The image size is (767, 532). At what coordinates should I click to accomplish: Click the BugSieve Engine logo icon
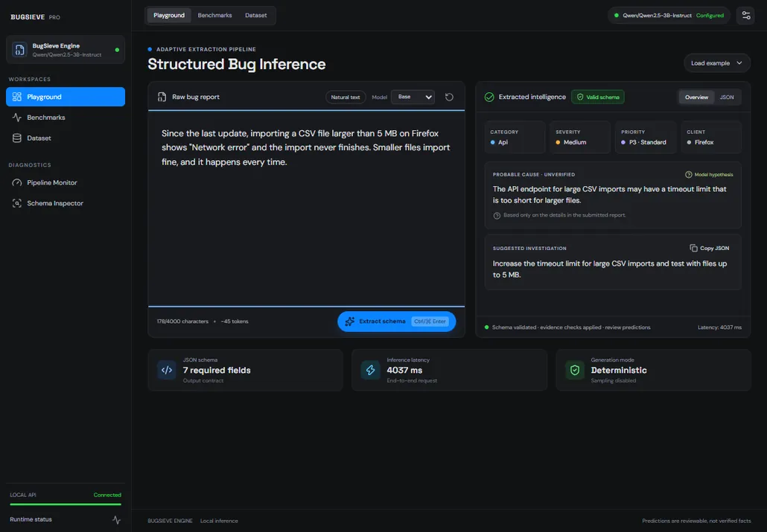point(19,49)
